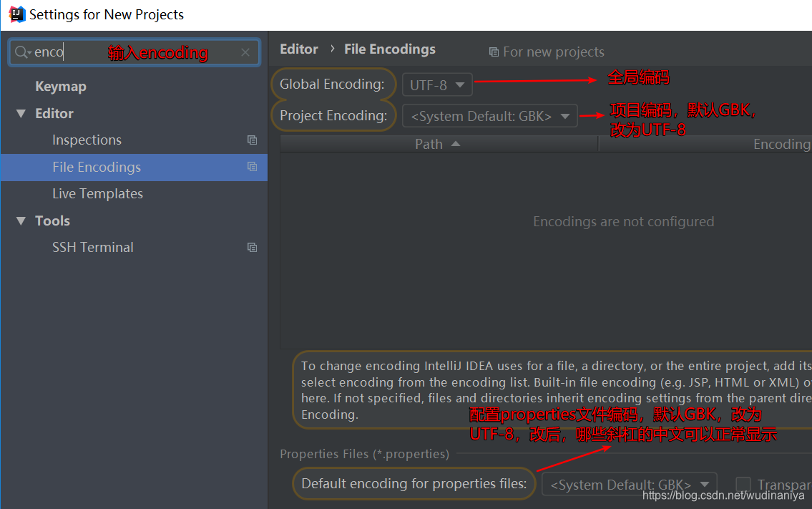Click the 'Encodings are not configured' text
Viewport: 812px width, 509px height.
tap(624, 222)
